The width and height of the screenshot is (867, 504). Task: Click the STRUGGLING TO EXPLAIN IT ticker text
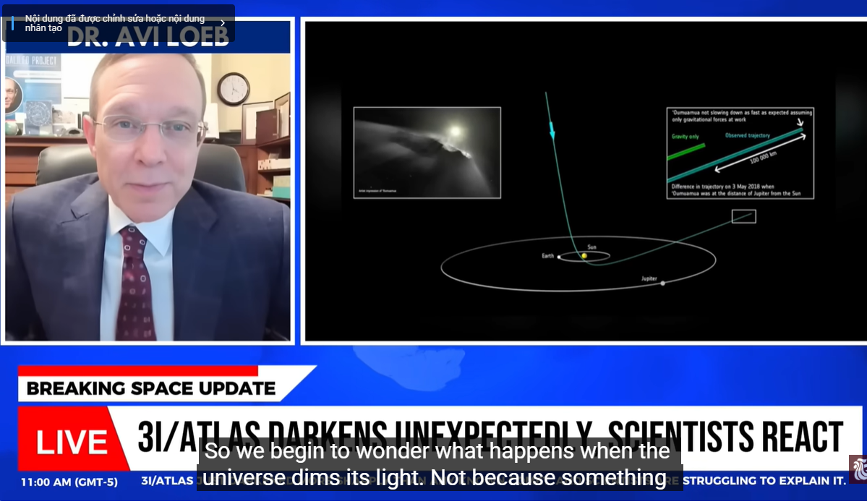coord(765,481)
